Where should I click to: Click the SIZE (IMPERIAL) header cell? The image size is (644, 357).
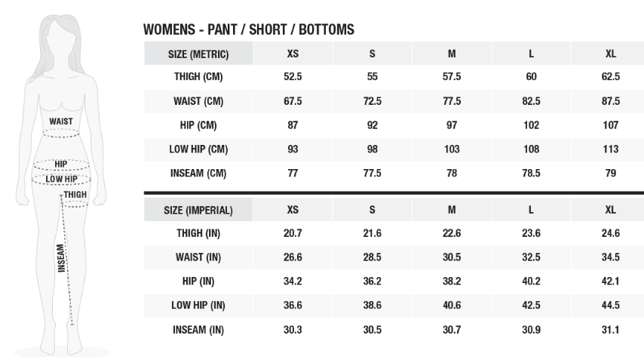click(198, 210)
